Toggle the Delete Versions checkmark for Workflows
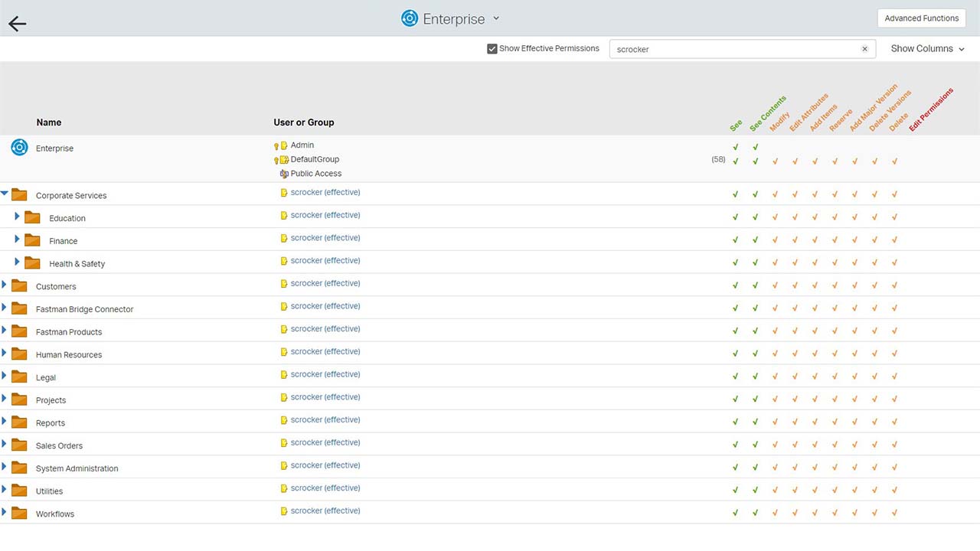Screen dimensions: 980x551 [874, 513]
